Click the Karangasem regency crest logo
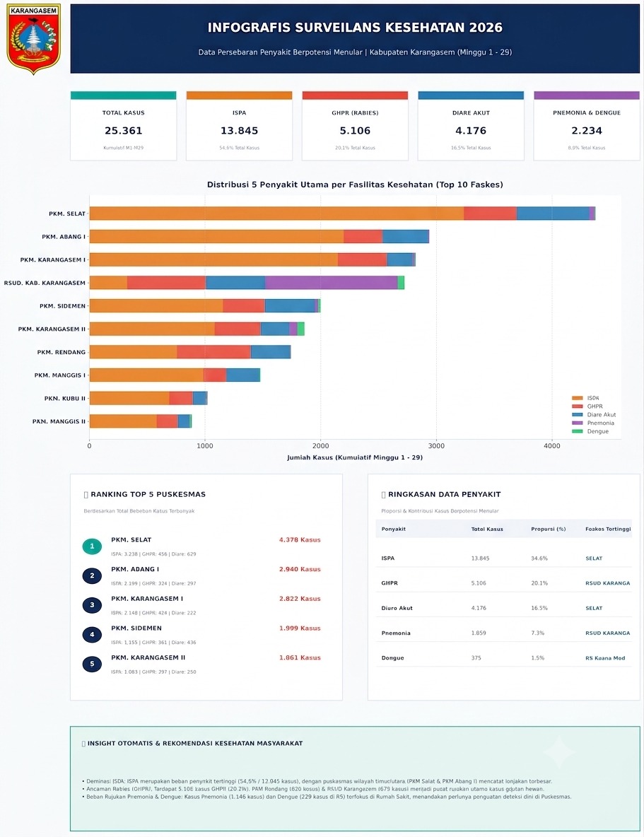 [33, 39]
